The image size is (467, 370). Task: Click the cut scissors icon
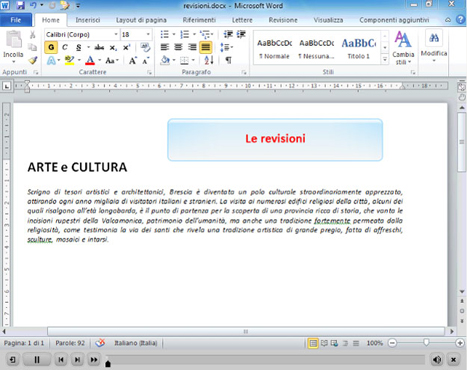32,35
